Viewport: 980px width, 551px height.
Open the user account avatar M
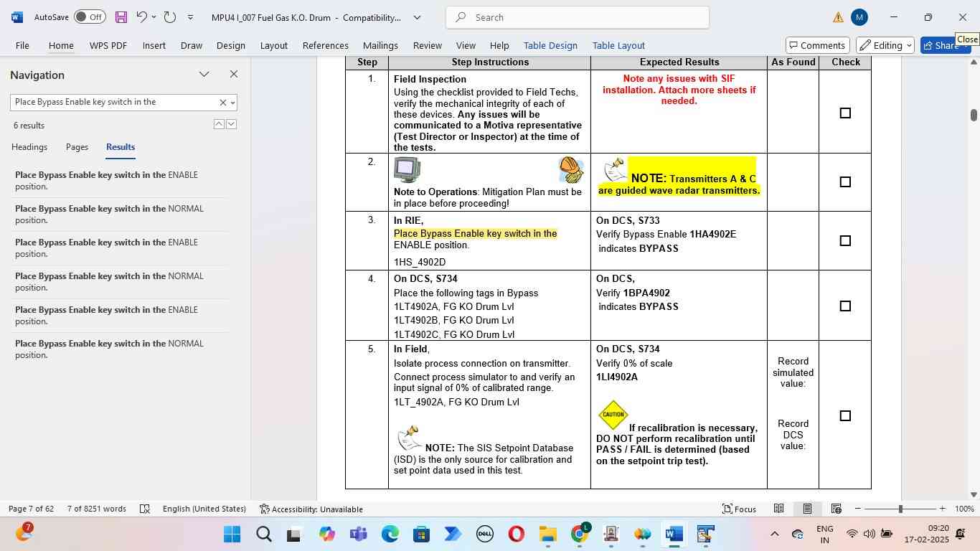click(859, 17)
